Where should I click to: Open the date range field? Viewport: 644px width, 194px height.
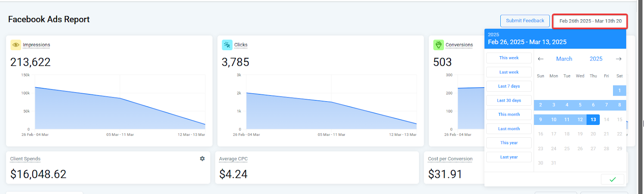click(x=590, y=21)
